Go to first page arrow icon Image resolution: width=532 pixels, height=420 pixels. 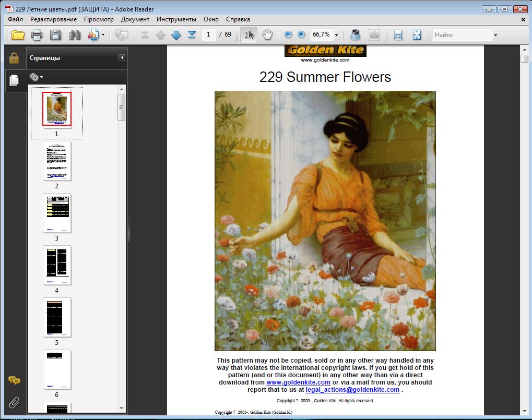[145, 35]
